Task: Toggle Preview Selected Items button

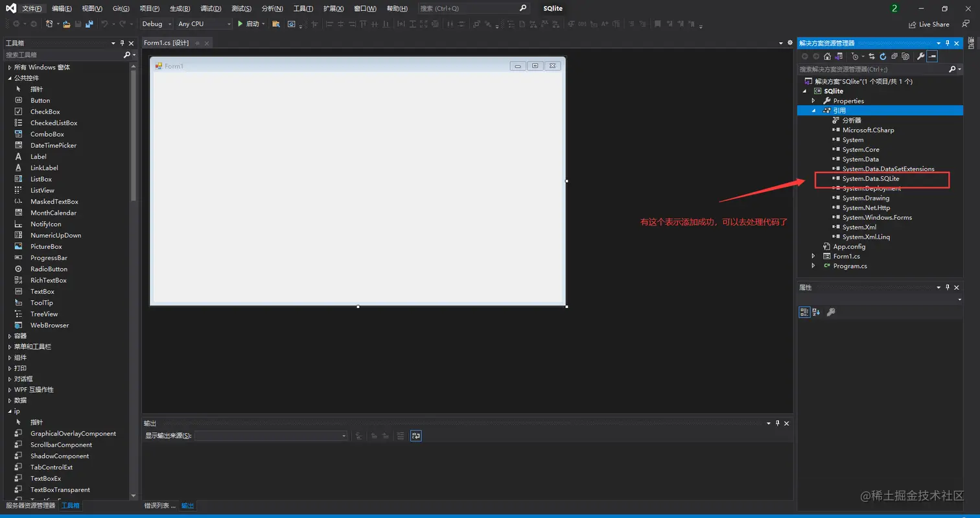Action: 932,56
